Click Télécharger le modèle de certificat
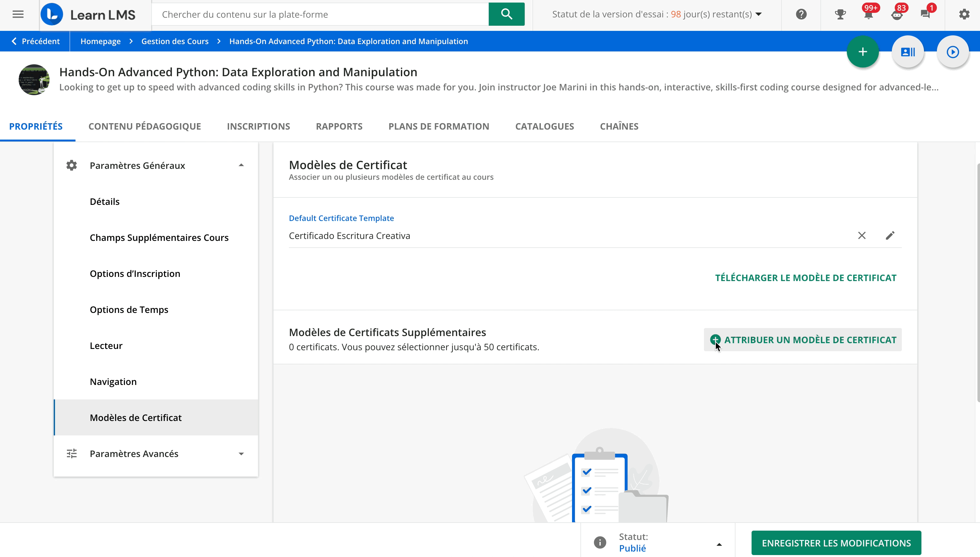Screen dimensions: 980x557 coord(806,278)
